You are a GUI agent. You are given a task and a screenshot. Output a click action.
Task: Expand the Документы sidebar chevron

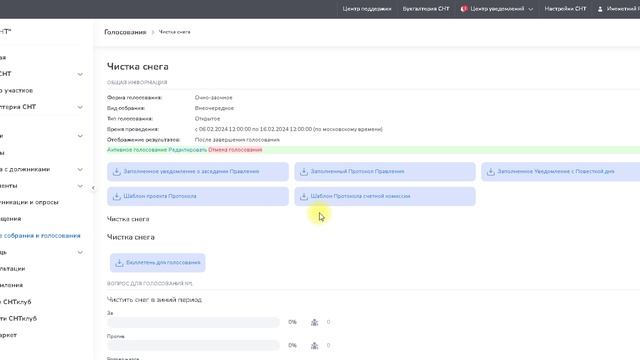point(80,186)
